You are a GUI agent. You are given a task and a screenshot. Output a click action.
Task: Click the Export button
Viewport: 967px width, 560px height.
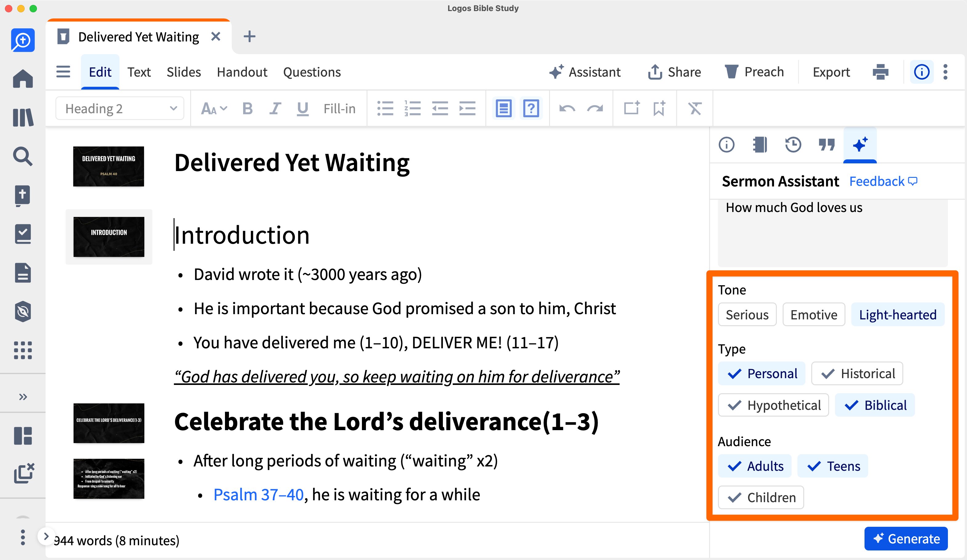tap(831, 72)
